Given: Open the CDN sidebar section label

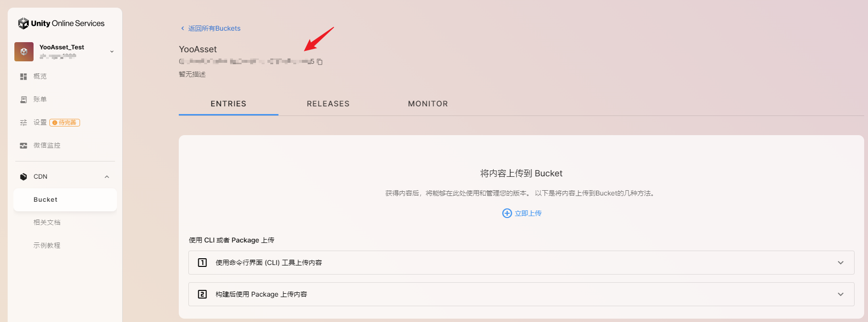Looking at the screenshot, I should (40, 176).
